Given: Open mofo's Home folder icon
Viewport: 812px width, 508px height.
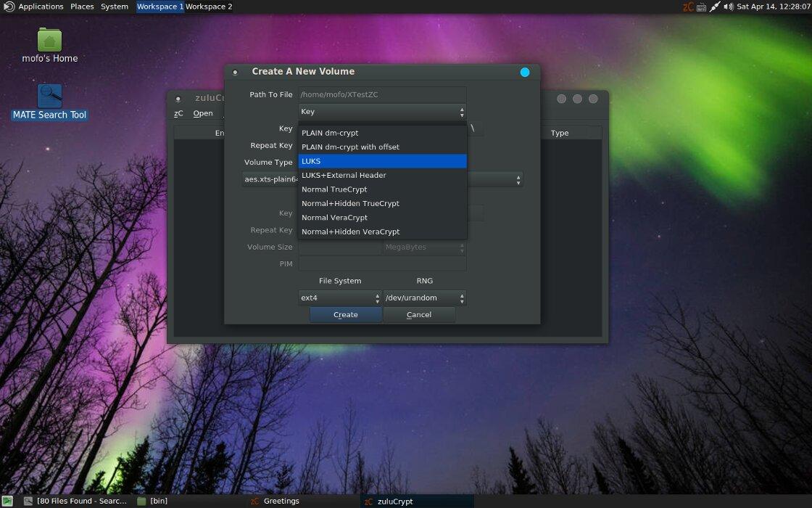Looking at the screenshot, I should point(49,41).
